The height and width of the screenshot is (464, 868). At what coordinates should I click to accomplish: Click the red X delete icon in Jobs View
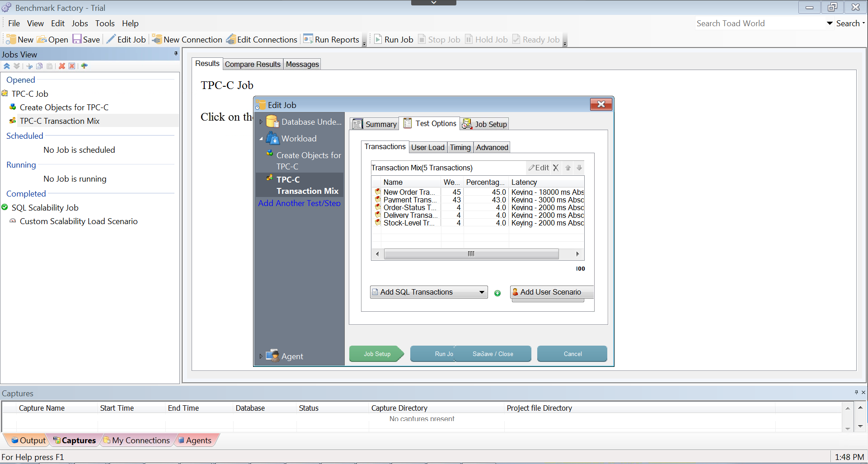tap(62, 66)
